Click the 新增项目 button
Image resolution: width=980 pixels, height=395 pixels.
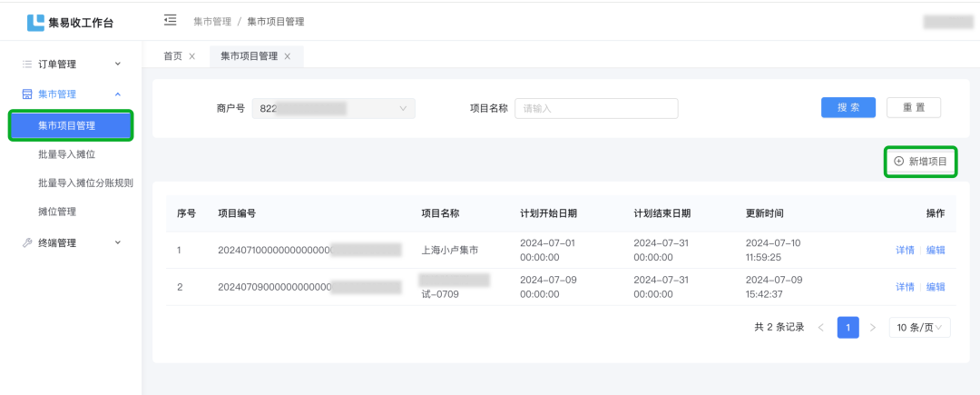[x=921, y=162]
